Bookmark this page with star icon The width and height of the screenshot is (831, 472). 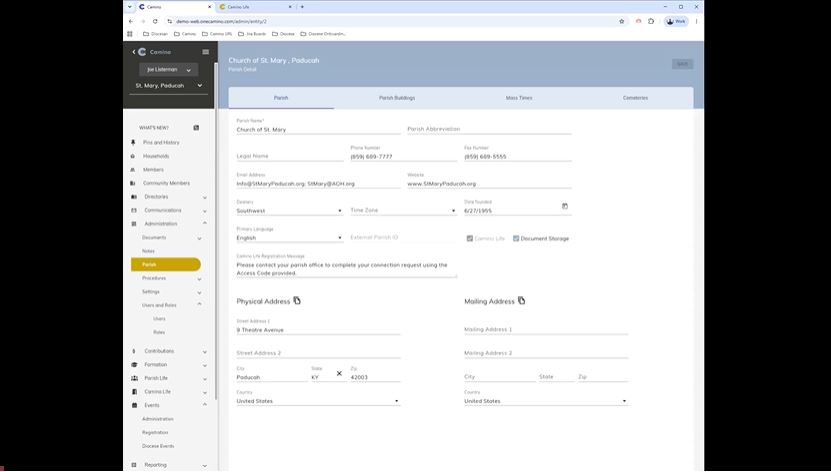click(x=622, y=21)
